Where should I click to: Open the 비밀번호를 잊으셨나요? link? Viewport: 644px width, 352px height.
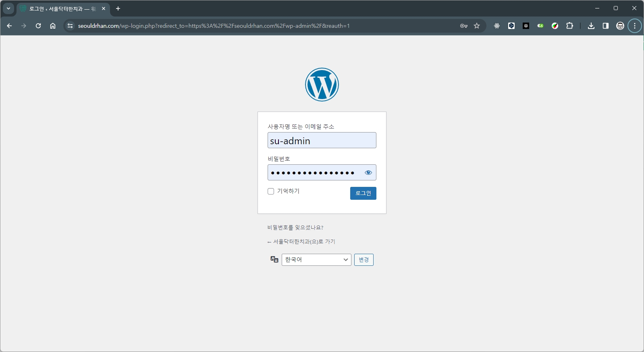click(x=295, y=228)
